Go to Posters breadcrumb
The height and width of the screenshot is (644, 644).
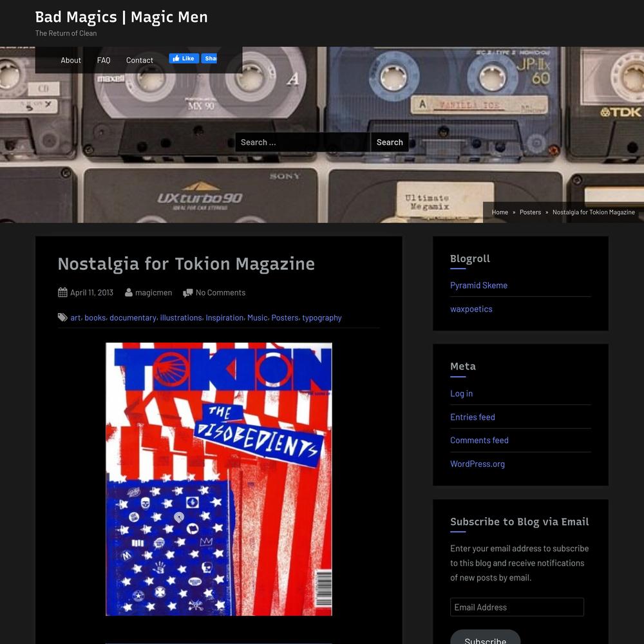pyautogui.click(x=530, y=212)
